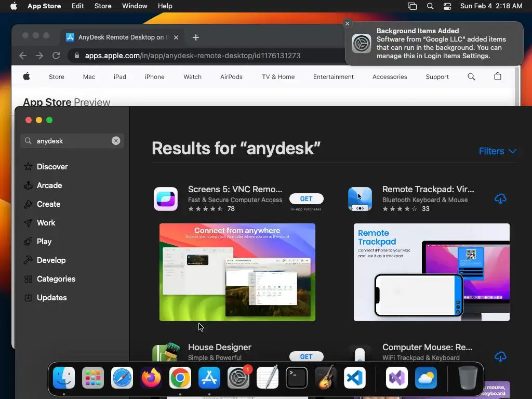532x399 pixels.
Task: Open Mac link on Apple webpage
Action: [x=89, y=77]
